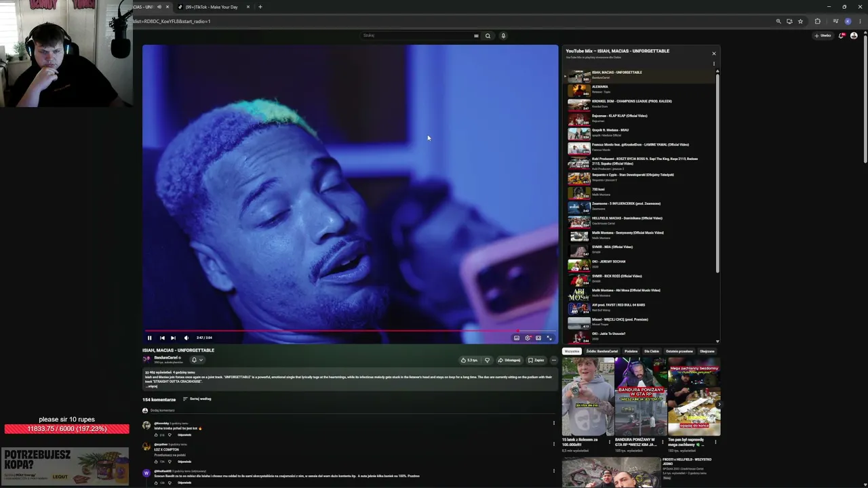
Task: Open the YouTube account avatar menu
Action: click(x=854, y=36)
